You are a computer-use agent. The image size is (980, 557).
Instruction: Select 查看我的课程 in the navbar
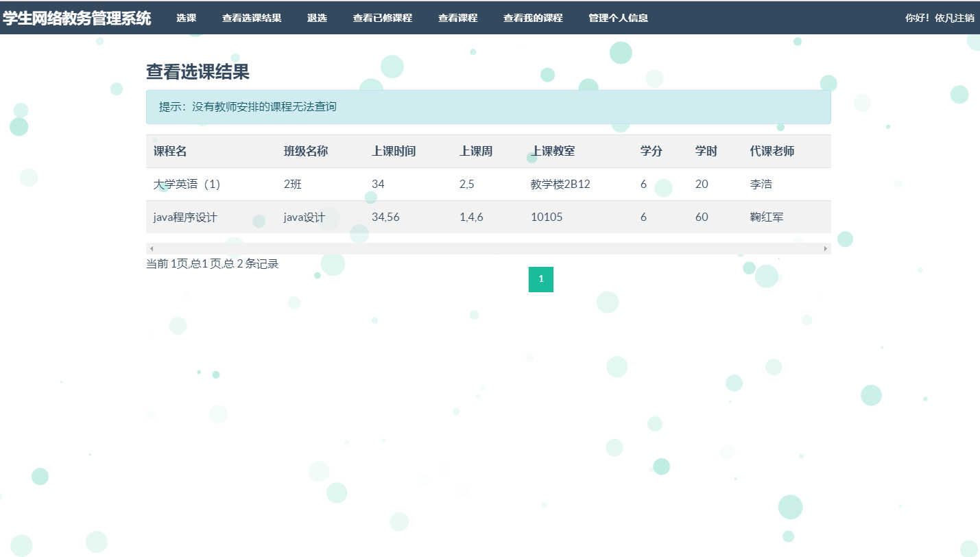[532, 18]
